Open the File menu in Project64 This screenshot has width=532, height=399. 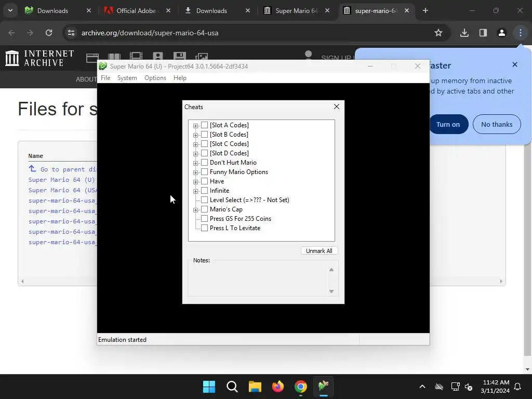tap(105, 78)
